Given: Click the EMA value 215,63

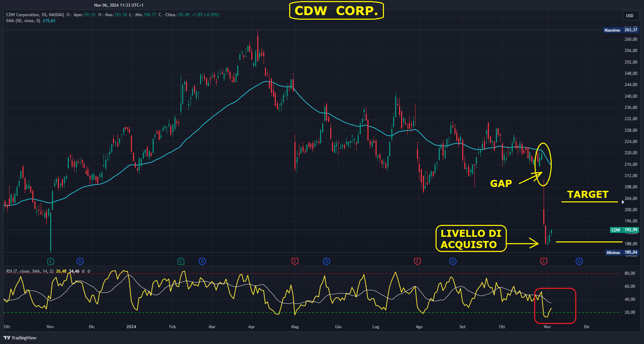Looking at the screenshot, I should 49,21.
